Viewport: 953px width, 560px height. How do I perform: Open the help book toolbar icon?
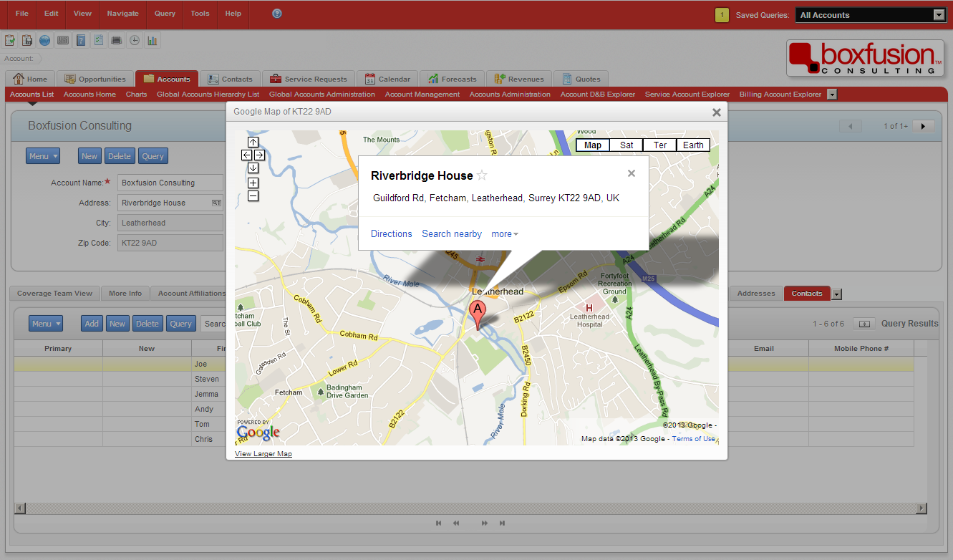click(81, 40)
